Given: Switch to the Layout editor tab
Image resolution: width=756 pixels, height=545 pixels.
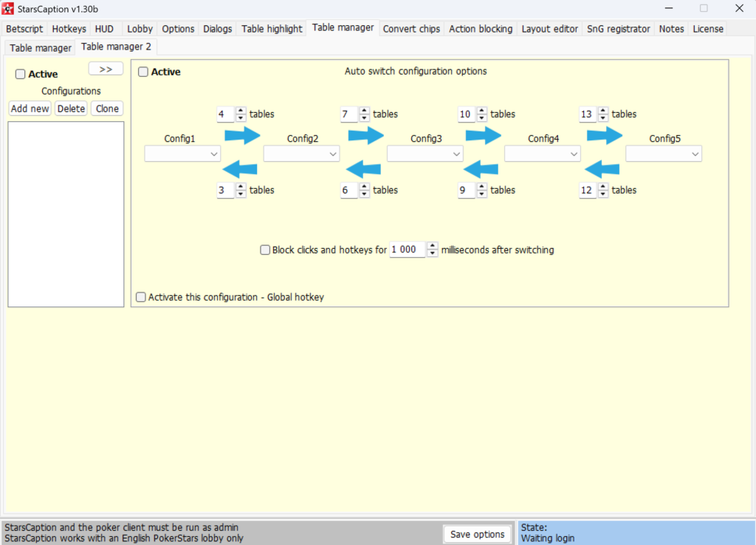Looking at the screenshot, I should point(549,29).
